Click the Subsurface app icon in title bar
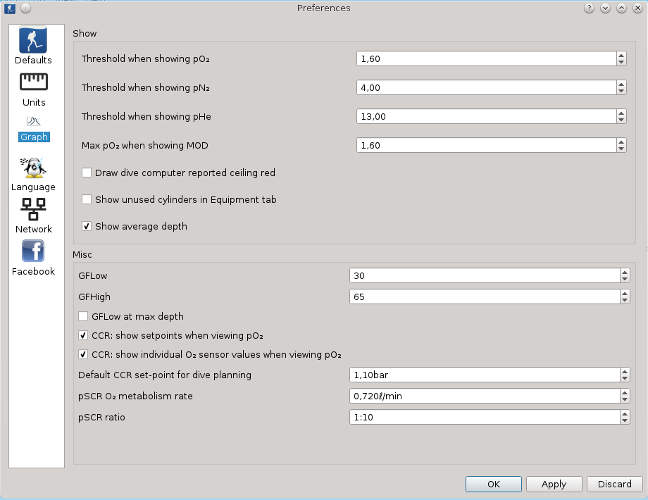Image resolution: width=648 pixels, height=500 pixels. click(x=10, y=8)
